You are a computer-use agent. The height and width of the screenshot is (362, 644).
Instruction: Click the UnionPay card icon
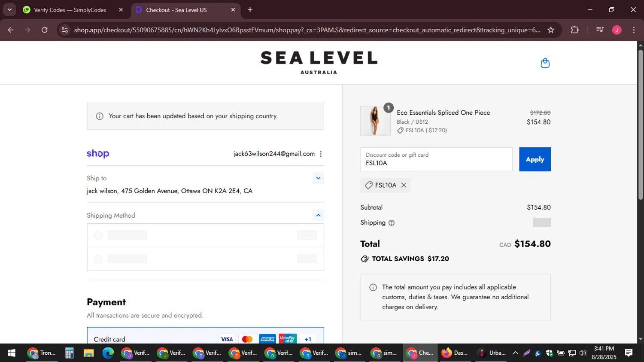click(x=288, y=339)
